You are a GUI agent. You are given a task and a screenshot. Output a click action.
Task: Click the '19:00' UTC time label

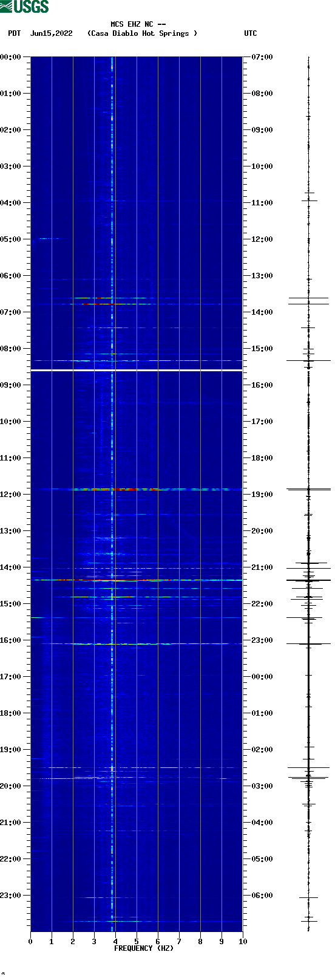262,495
